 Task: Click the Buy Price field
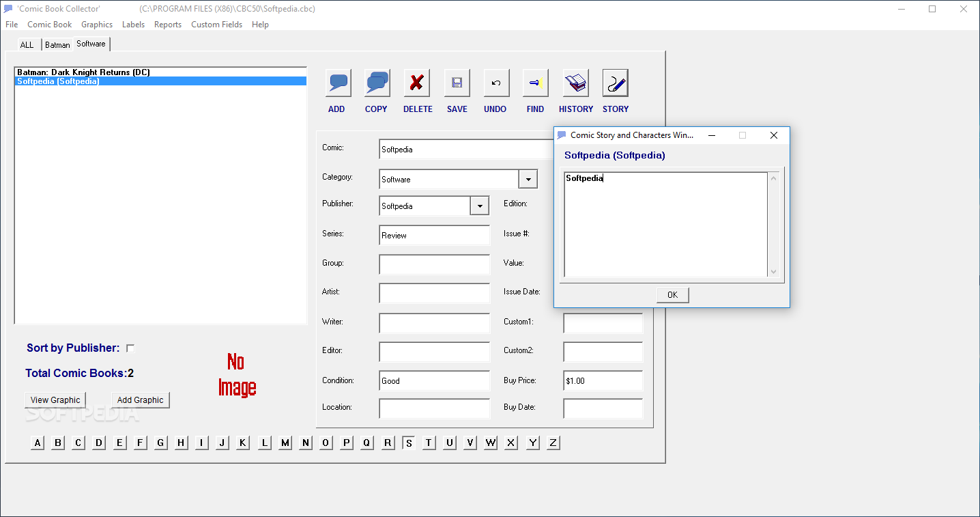point(603,380)
